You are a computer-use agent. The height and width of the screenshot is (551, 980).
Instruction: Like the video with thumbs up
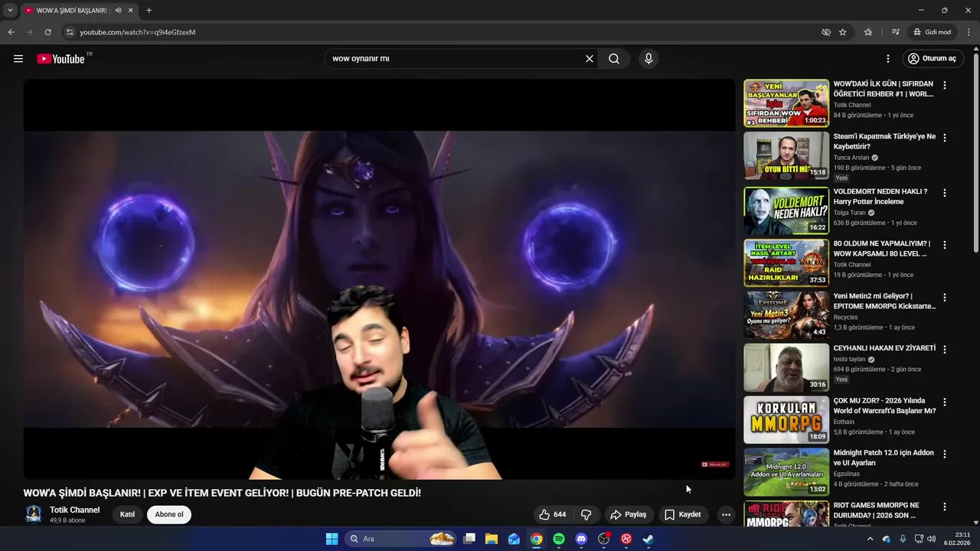[552, 514]
